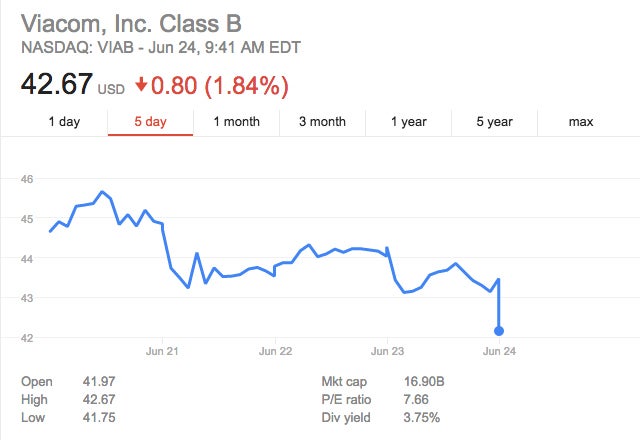Click the NASDAQ: VIAB ticker line
Image resolution: width=640 pixels, height=440 pixels.
point(161,47)
